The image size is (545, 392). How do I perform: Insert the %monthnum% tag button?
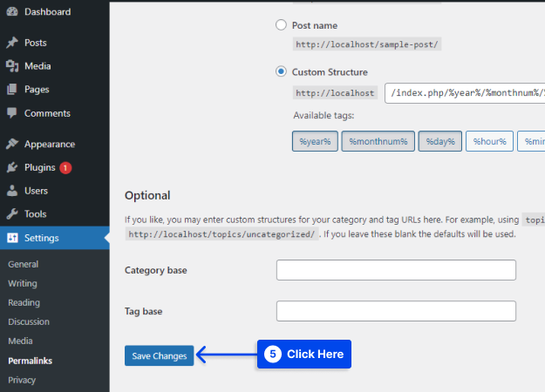click(378, 141)
